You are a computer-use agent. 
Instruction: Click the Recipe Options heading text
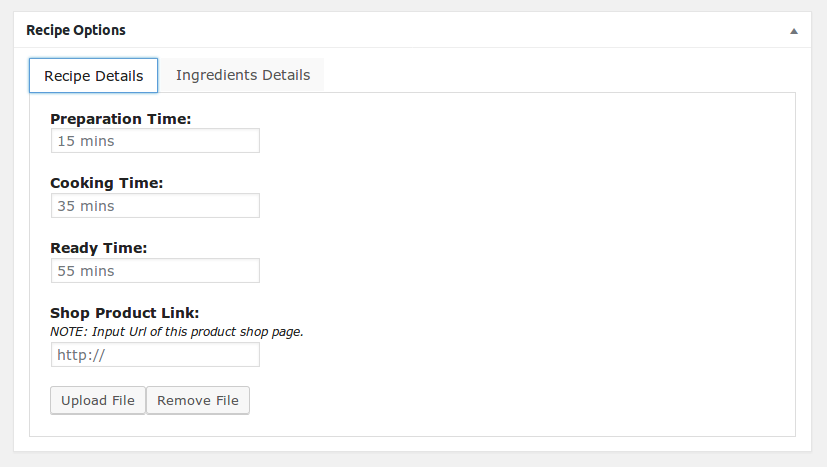click(76, 30)
